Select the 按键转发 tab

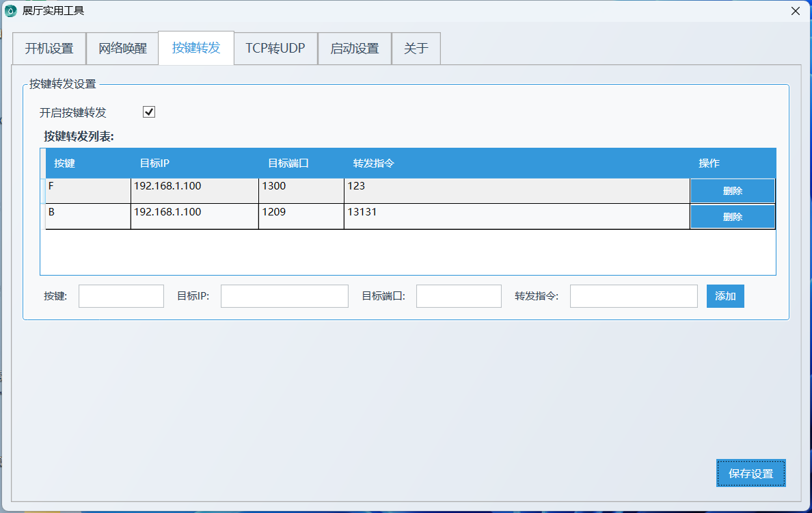pos(196,48)
